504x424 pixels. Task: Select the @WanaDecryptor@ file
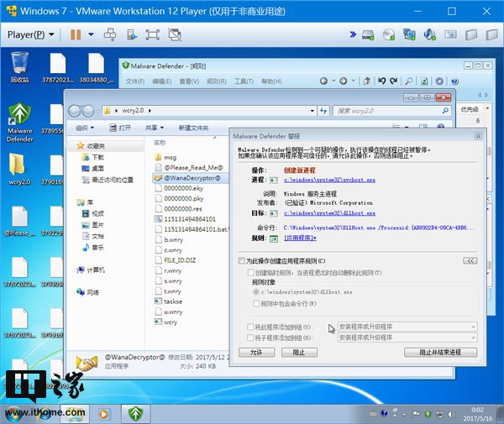coord(192,178)
